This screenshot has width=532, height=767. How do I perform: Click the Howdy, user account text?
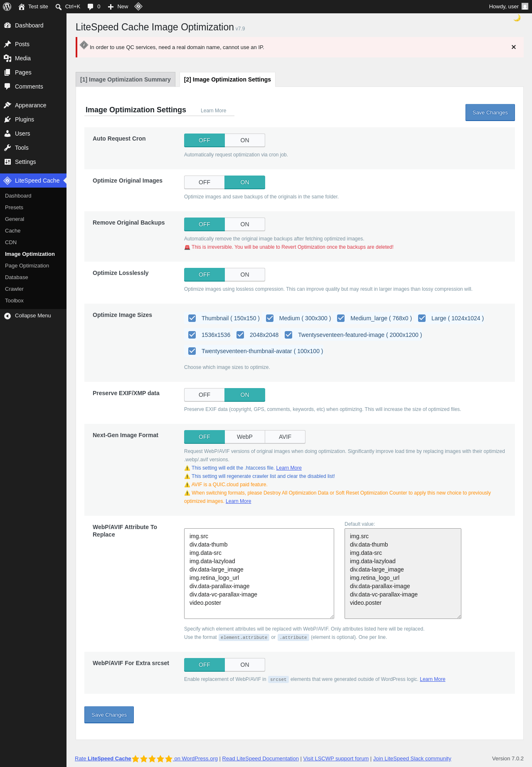click(x=504, y=7)
